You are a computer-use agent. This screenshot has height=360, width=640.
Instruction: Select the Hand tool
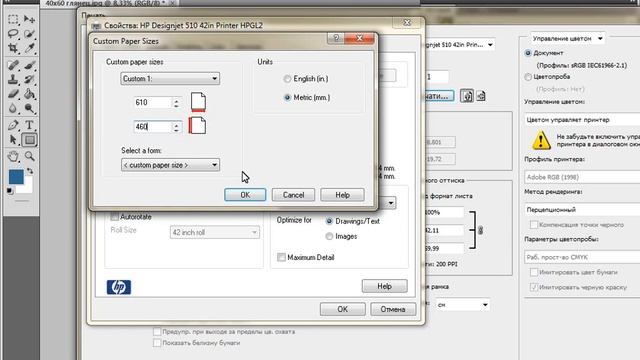pos(13,156)
